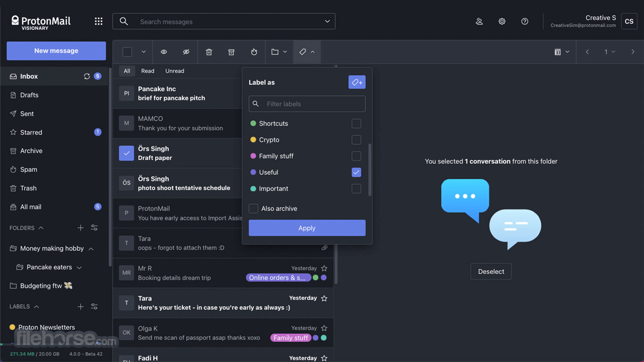Collapse the Money making hobby folder
The width and height of the screenshot is (644, 362).
point(91,248)
